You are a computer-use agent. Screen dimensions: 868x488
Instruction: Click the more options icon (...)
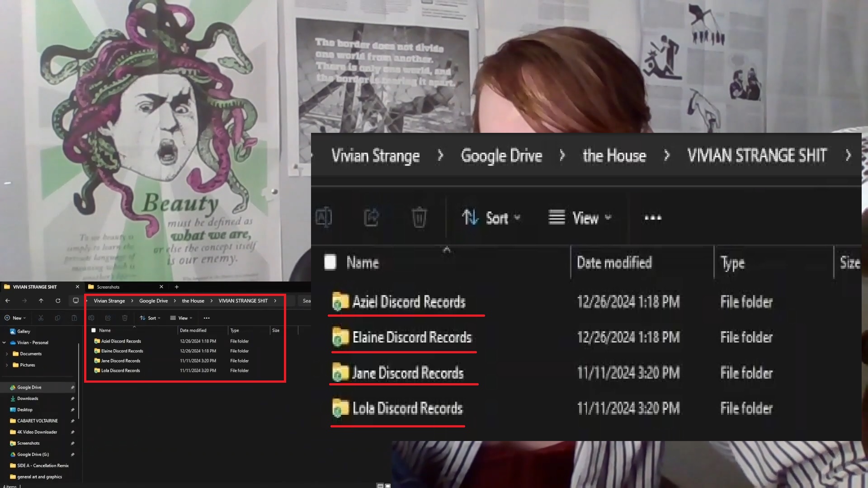pos(651,217)
